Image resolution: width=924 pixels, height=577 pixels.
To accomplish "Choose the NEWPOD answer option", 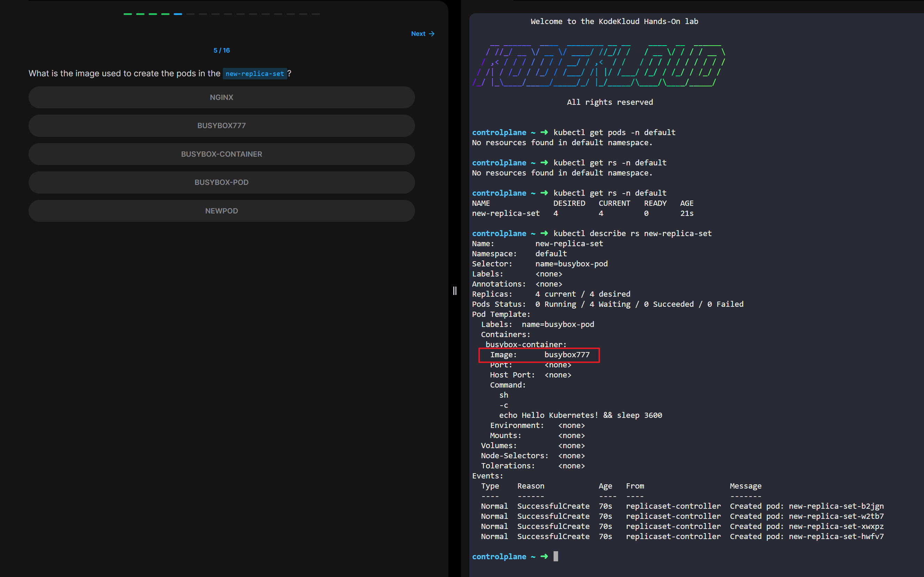I will point(221,211).
